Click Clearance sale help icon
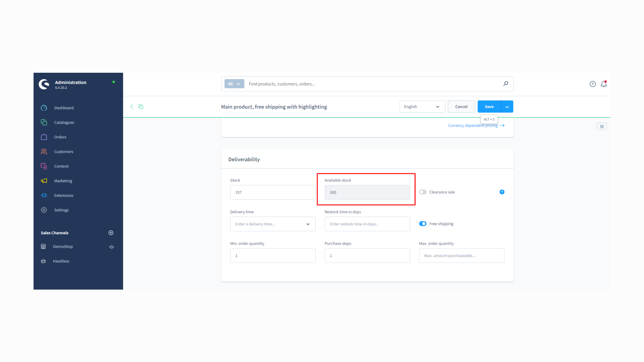Image resolution: width=644 pixels, height=362 pixels. pyautogui.click(x=502, y=192)
